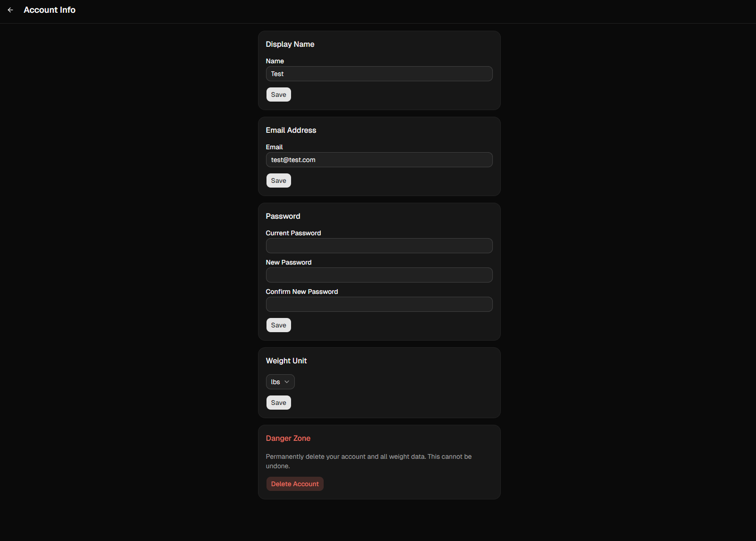Click the Name label above the input

tap(275, 61)
